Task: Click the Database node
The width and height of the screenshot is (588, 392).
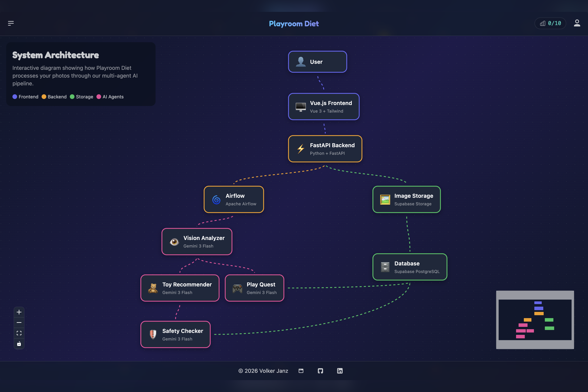Action: pyautogui.click(x=410, y=267)
